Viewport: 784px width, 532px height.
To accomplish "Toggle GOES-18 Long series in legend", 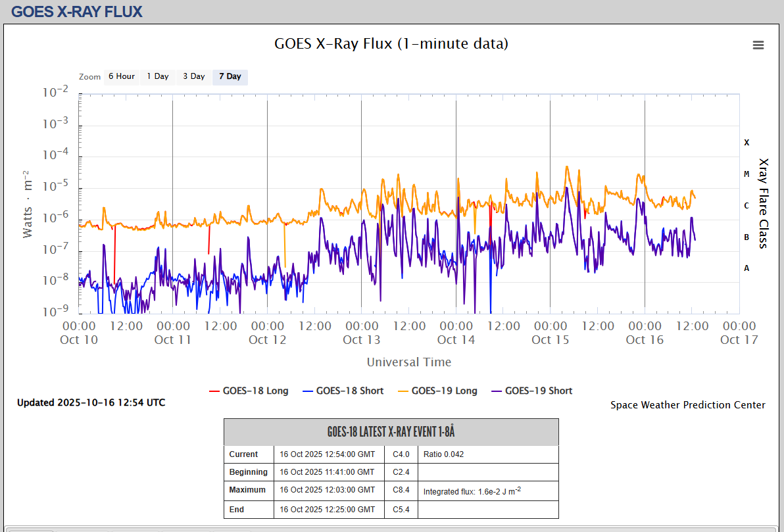I will click(x=249, y=391).
